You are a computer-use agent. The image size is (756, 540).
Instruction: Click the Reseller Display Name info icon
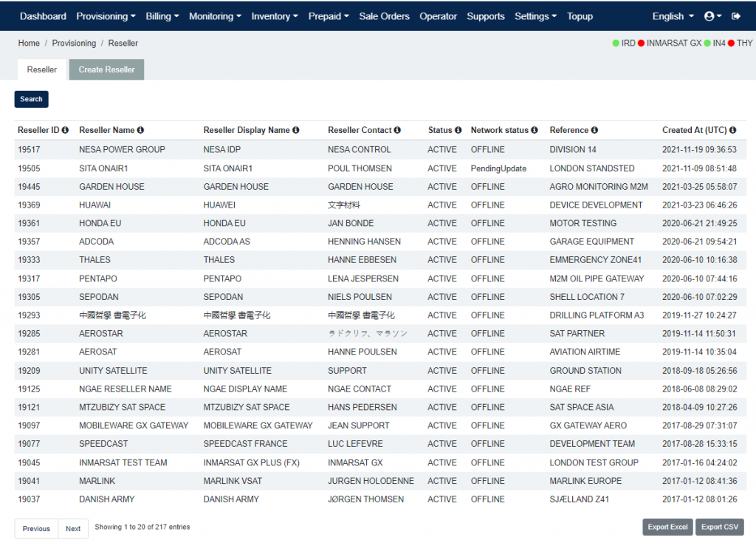click(x=295, y=130)
